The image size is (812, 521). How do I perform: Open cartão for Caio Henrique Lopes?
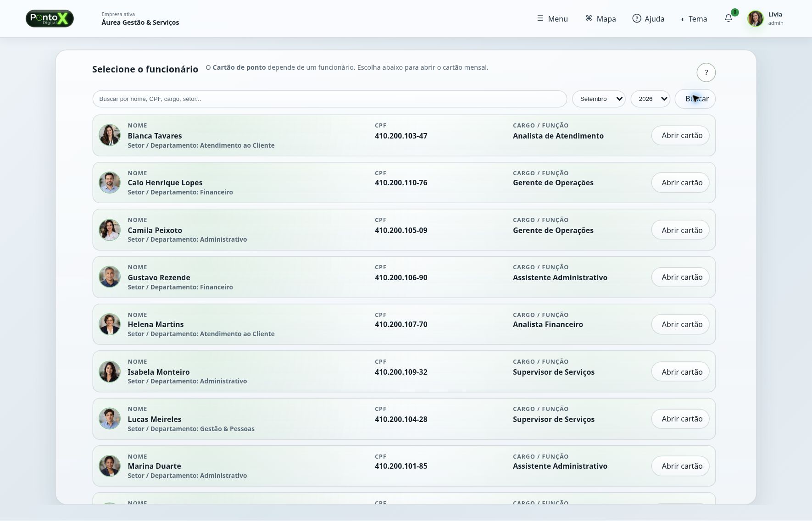click(x=680, y=183)
